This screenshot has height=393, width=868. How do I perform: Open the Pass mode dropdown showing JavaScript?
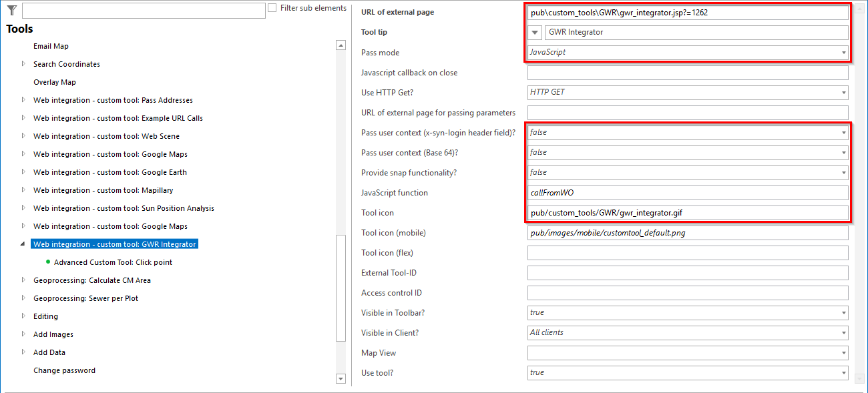coord(843,52)
